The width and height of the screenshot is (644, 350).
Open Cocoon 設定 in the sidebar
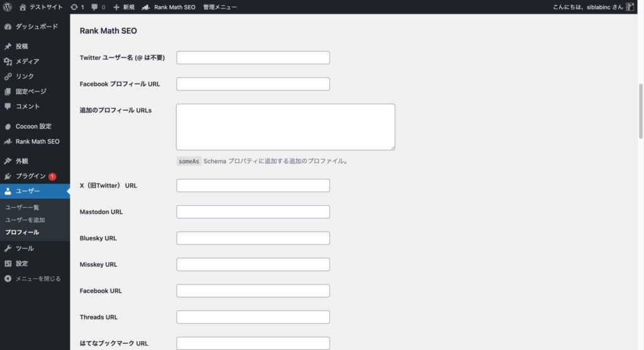(x=33, y=127)
